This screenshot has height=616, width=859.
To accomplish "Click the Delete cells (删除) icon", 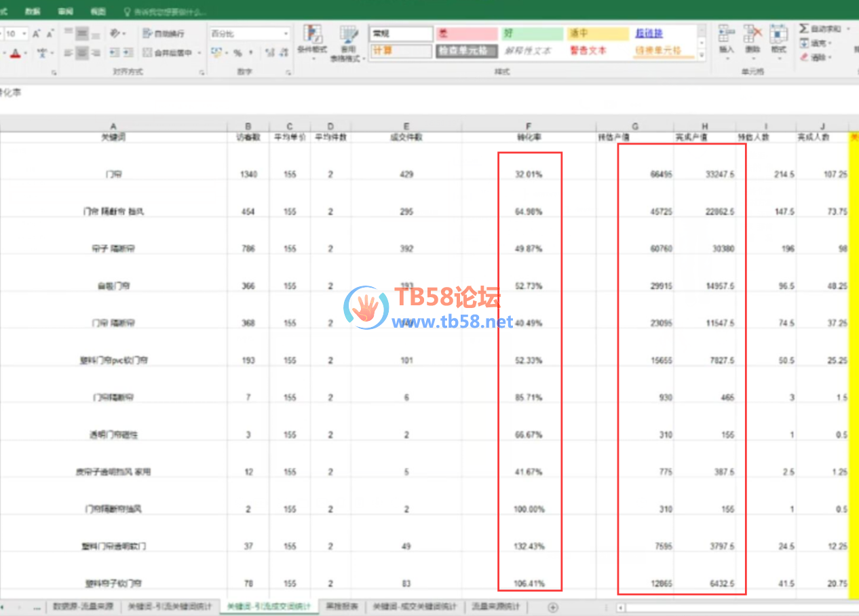I will pos(752,39).
